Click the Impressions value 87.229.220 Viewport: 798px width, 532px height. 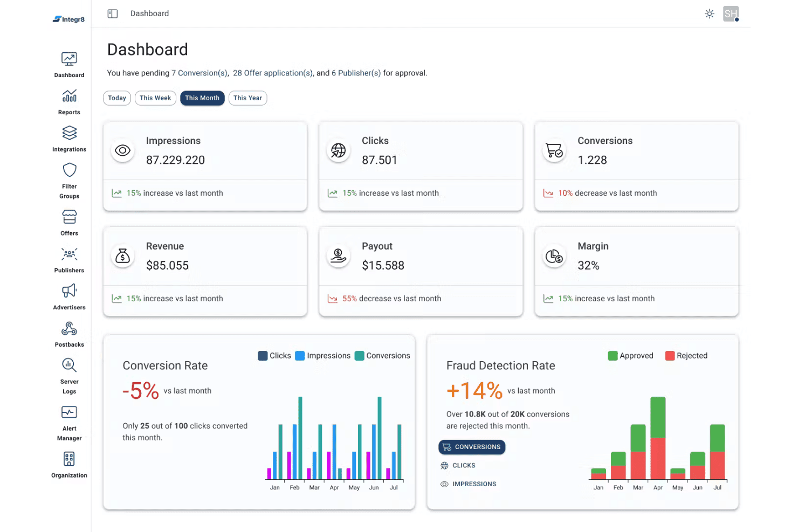click(x=176, y=160)
